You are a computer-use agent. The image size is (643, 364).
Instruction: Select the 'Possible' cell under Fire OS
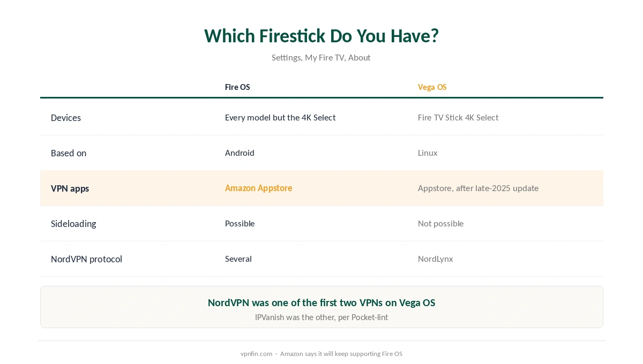click(x=240, y=224)
